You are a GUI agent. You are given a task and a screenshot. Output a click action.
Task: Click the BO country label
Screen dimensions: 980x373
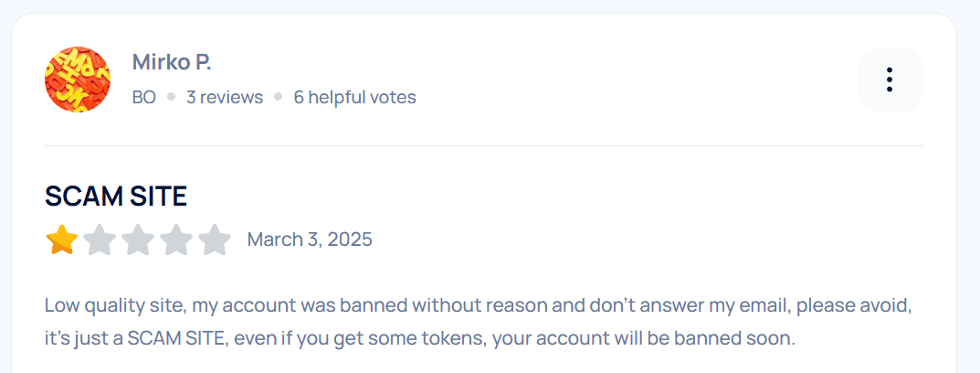tap(144, 97)
